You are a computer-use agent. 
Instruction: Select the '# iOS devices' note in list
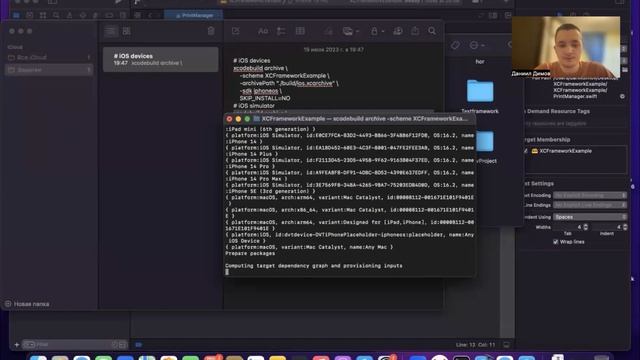point(160,59)
